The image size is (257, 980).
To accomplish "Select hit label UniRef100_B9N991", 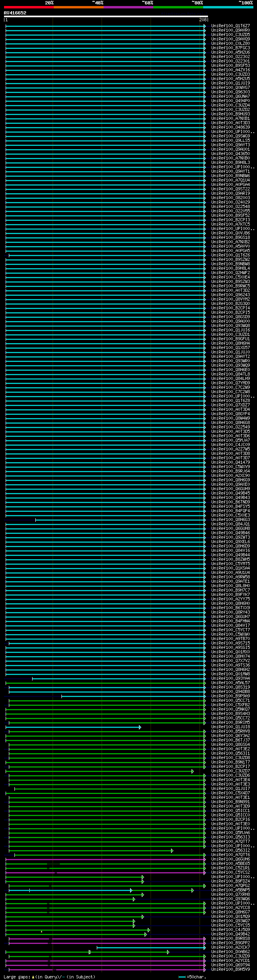I will [230, 802].
